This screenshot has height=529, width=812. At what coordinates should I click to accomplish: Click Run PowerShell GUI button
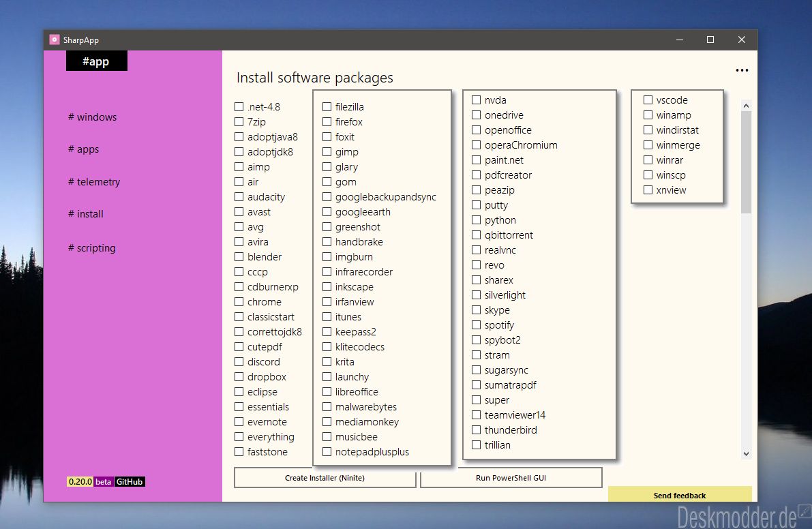(x=511, y=478)
